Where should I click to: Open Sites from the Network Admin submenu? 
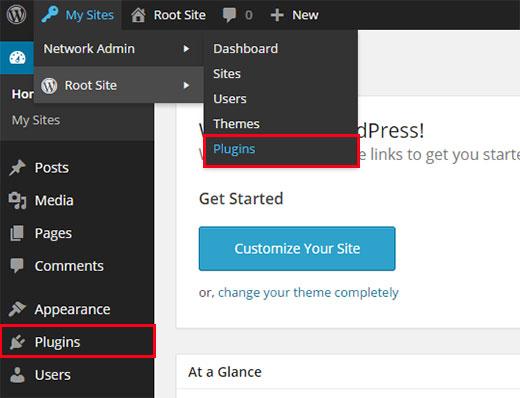point(227,74)
